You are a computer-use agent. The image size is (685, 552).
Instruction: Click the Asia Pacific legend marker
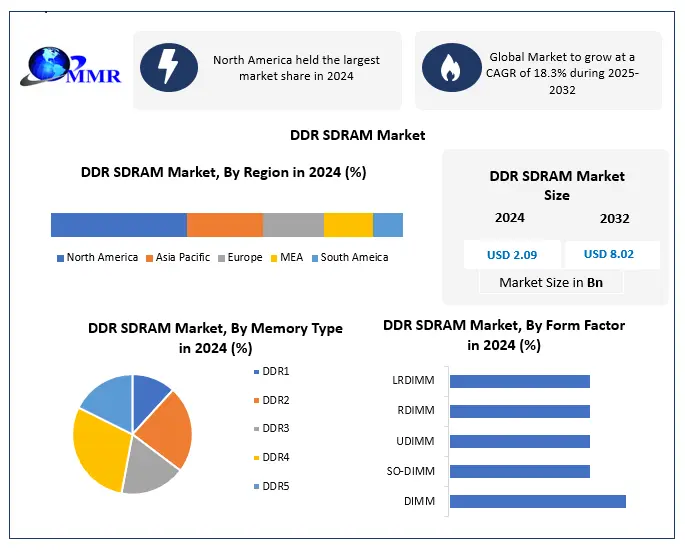point(149,258)
